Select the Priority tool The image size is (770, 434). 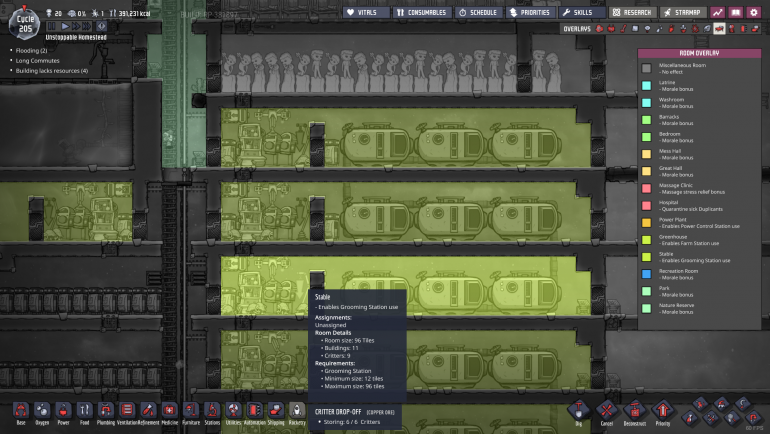pos(662,411)
